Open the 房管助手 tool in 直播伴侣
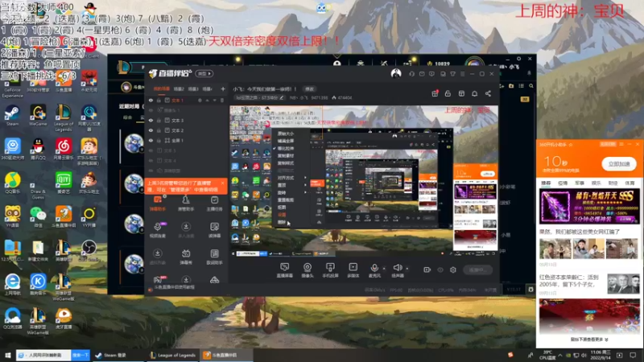 [186, 204]
